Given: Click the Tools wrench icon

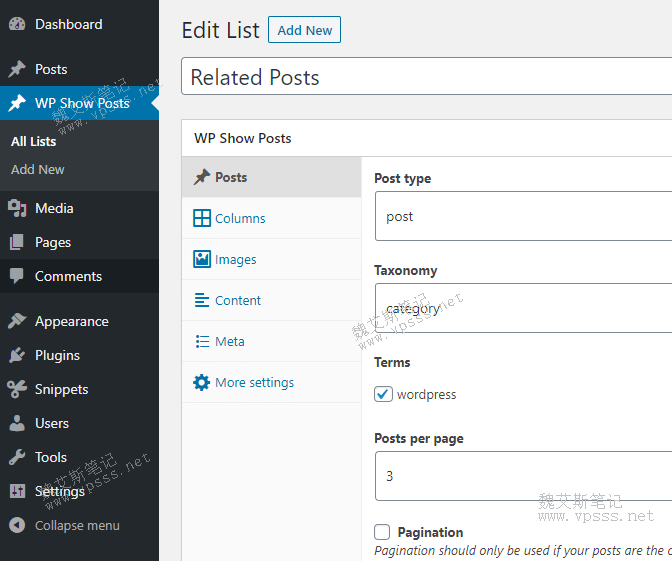Looking at the screenshot, I should [x=17, y=457].
